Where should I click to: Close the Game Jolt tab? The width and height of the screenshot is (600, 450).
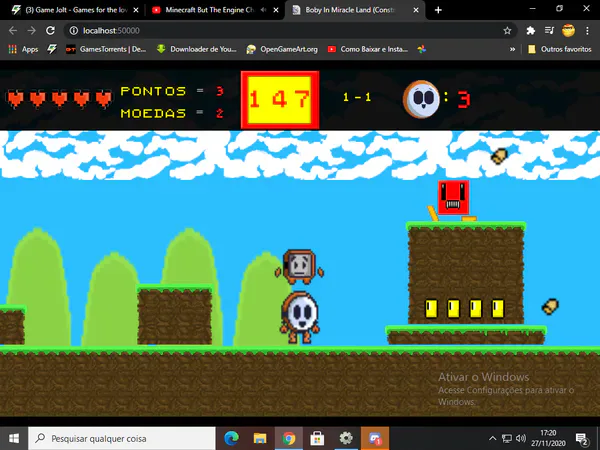pyautogui.click(x=136, y=10)
